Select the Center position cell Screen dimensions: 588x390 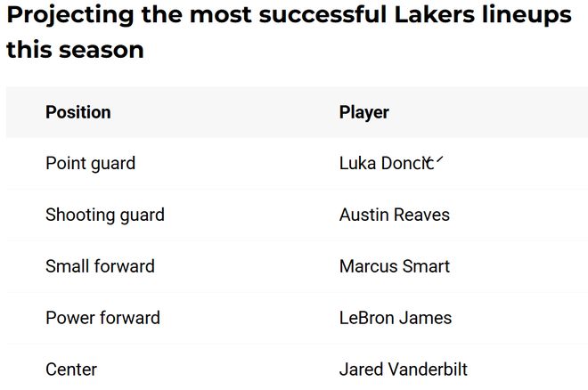[x=71, y=370]
